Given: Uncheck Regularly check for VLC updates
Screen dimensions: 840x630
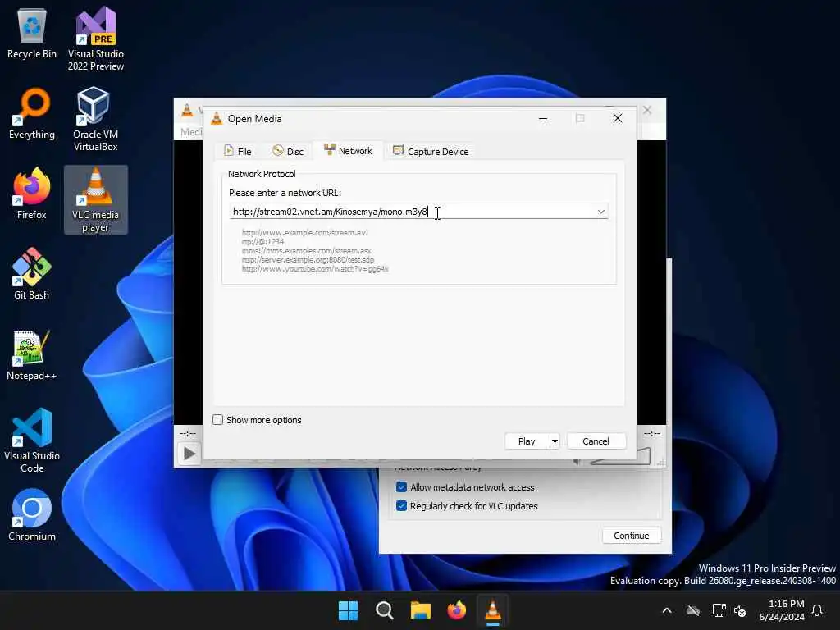Looking at the screenshot, I should 401,505.
